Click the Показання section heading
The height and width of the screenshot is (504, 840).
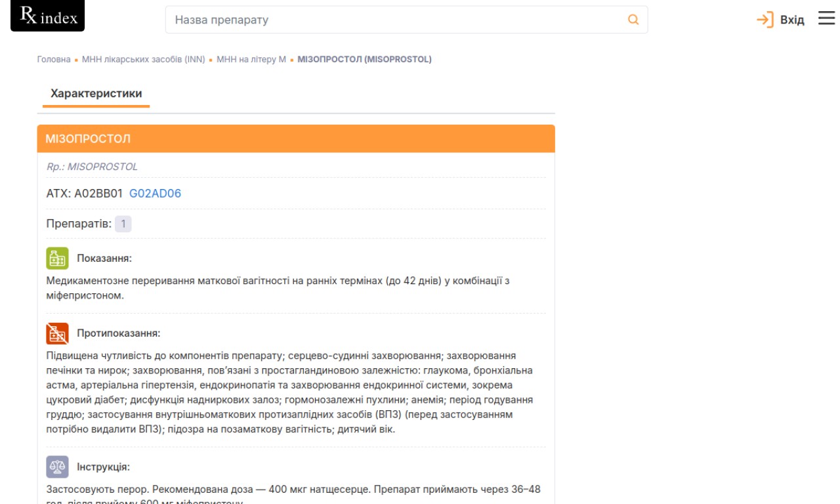[x=104, y=258]
